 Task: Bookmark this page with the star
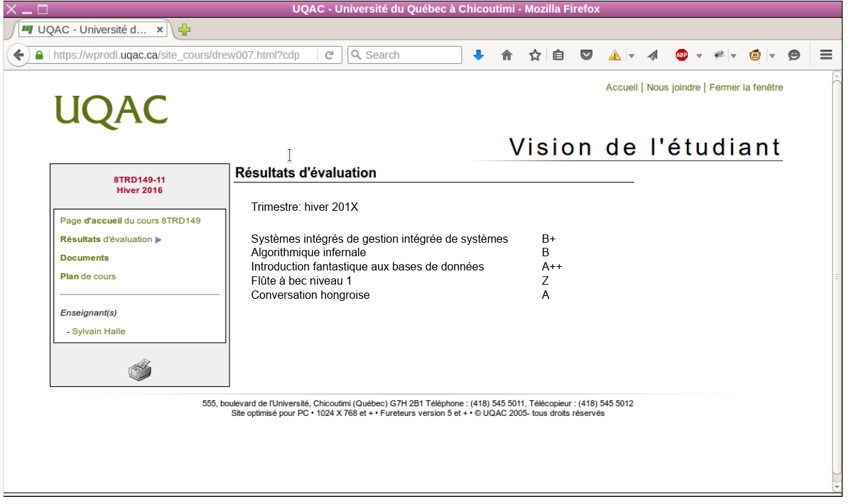click(535, 55)
